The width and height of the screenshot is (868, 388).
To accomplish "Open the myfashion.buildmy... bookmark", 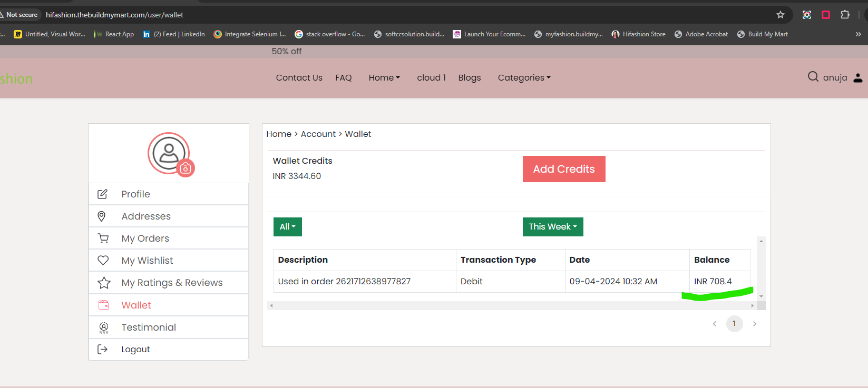I will (x=569, y=34).
